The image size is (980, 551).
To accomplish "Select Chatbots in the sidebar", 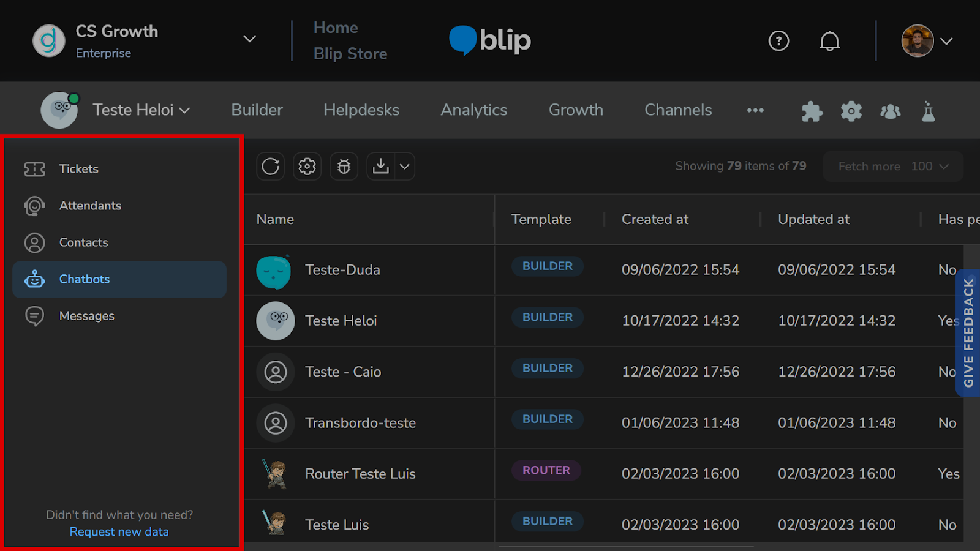I will coord(119,279).
